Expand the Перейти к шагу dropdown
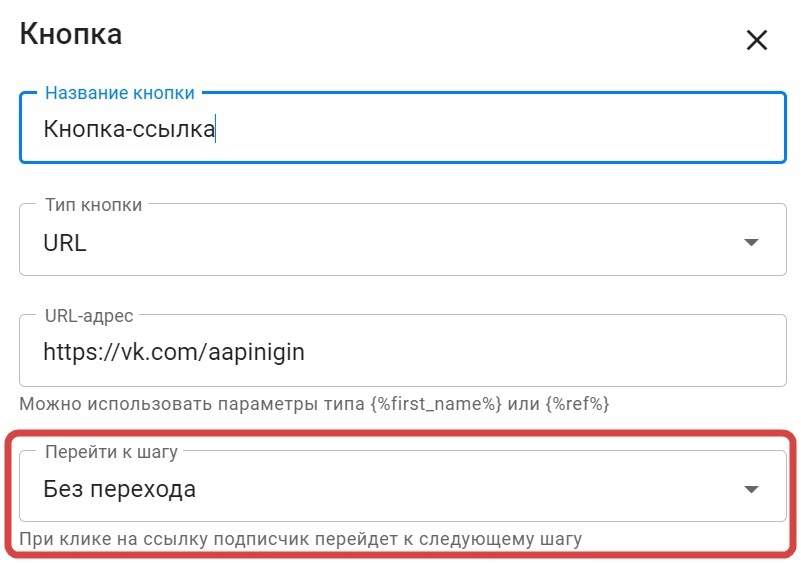The height and width of the screenshot is (575, 801). pos(402,489)
